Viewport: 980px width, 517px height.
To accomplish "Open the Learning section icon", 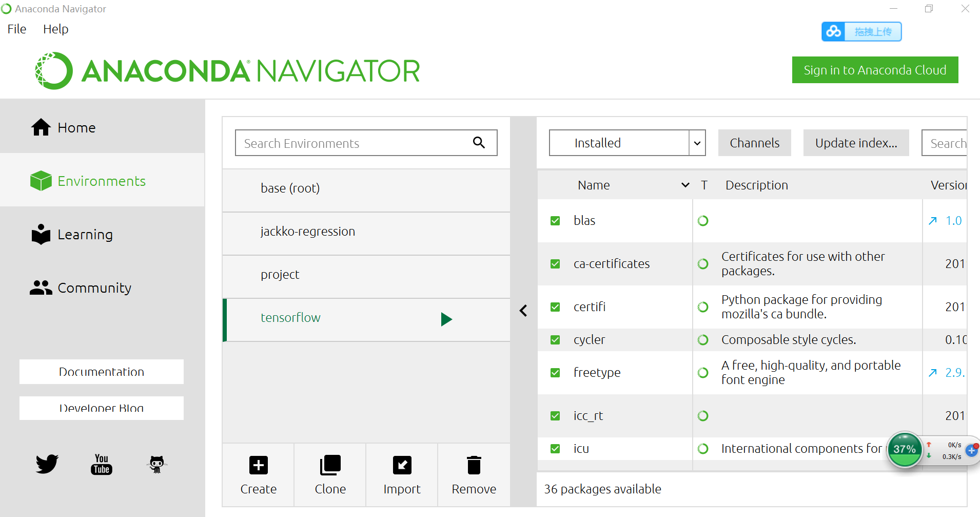I will (x=41, y=234).
